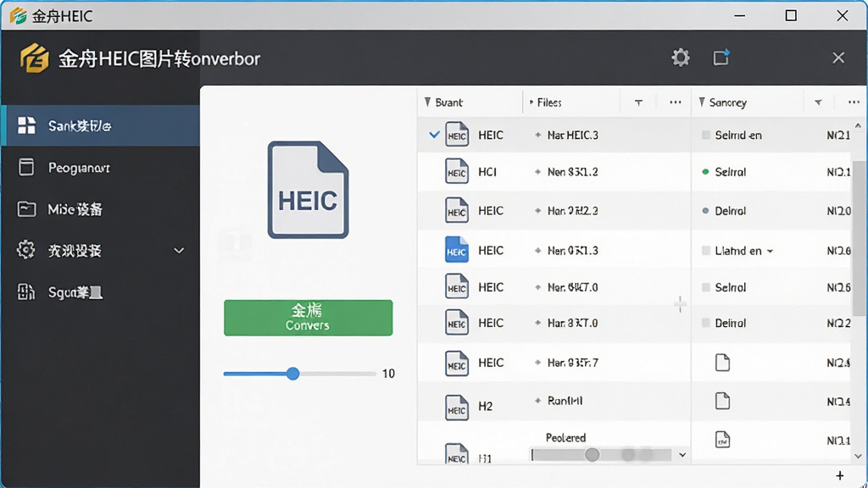
Task: Select the Sank sidebar item
Action: (x=100, y=126)
